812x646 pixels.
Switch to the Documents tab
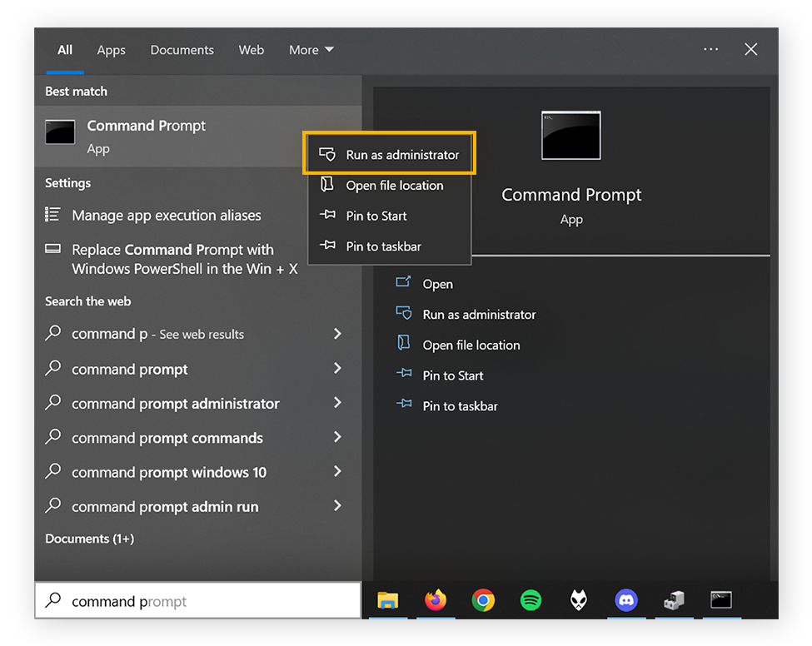pyautogui.click(x=182, y=49)
